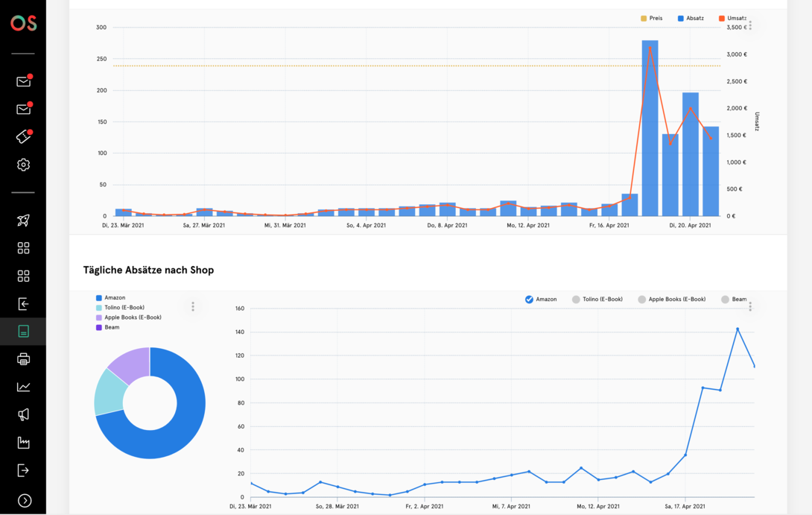
Task: Open the three-dot menu of the shop line chart
Action: click(750, 306)
